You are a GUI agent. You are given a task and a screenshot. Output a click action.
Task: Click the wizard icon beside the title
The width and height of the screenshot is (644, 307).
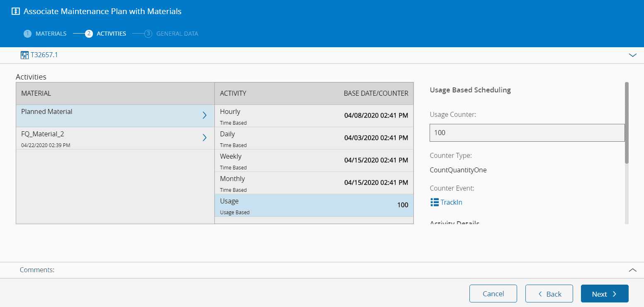(x=15, y=12)
